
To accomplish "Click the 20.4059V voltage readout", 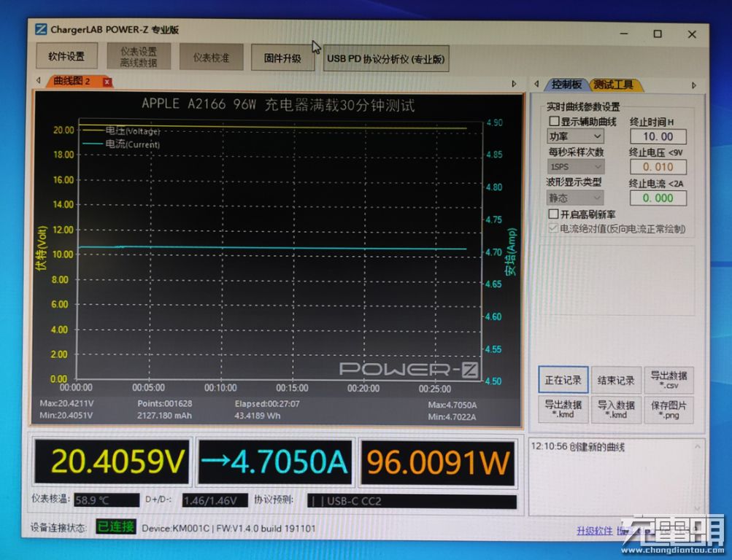I will tap(112, 462).
